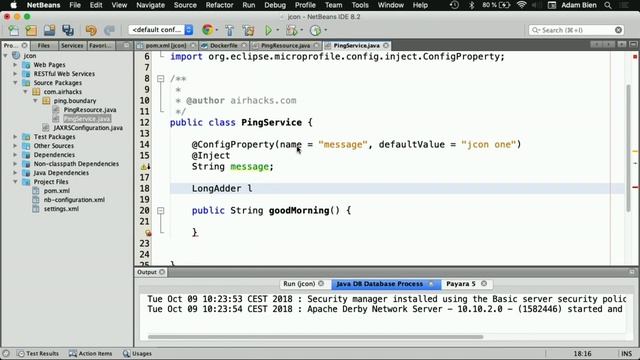Click the New Project toolbar icon

pyautogui.click(x=31, y=30)
